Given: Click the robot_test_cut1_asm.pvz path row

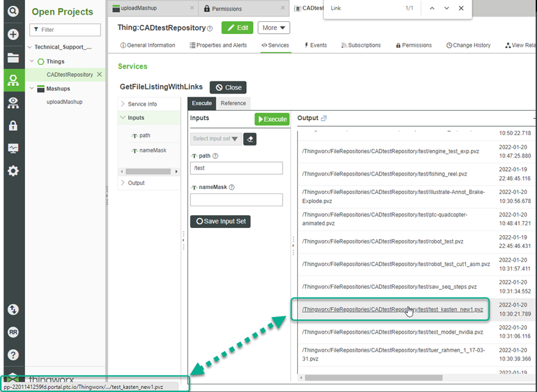Looking at the screenshot, I should [x=396, y=264].
